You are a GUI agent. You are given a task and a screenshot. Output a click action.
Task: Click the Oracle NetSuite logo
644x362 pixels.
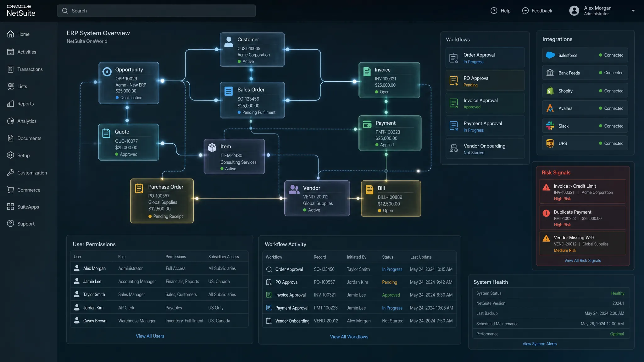point(21,11)
